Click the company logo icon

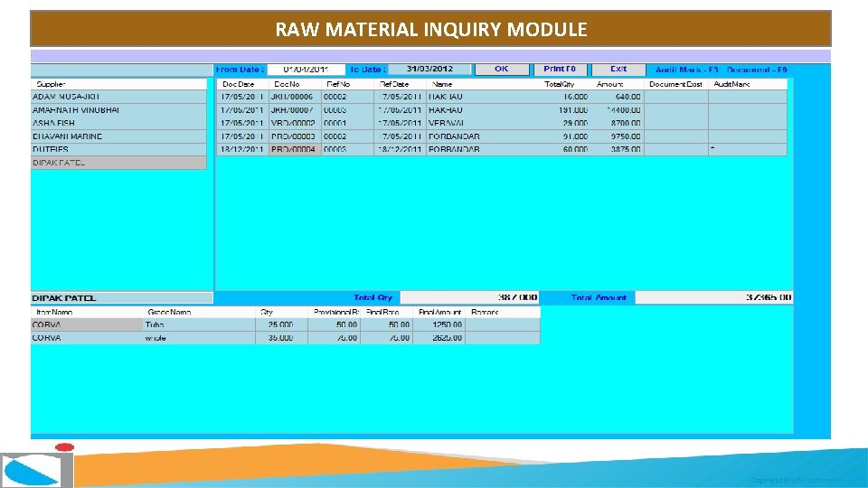pyautogui.click(x=37, y=466)
